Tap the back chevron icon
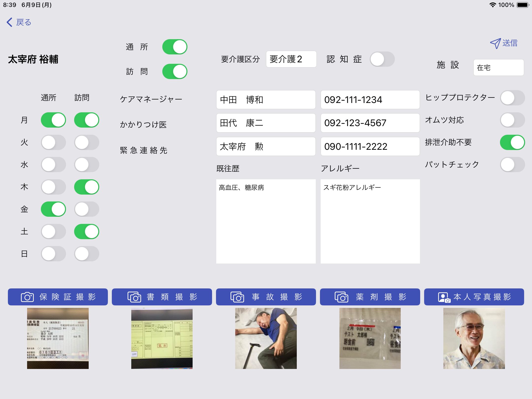 pos(10,22)
